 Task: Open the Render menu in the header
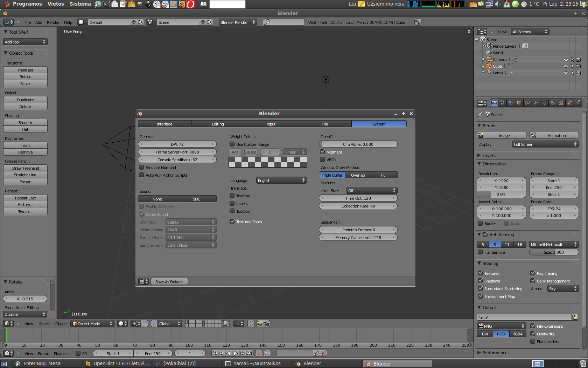click(53, 22)
